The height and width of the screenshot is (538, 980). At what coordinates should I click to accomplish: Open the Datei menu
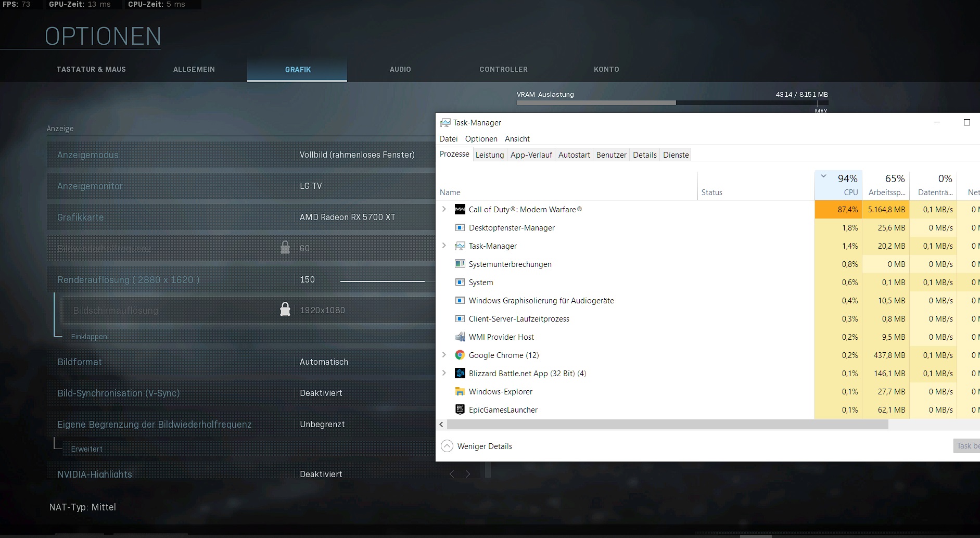[x=449, y=139]
